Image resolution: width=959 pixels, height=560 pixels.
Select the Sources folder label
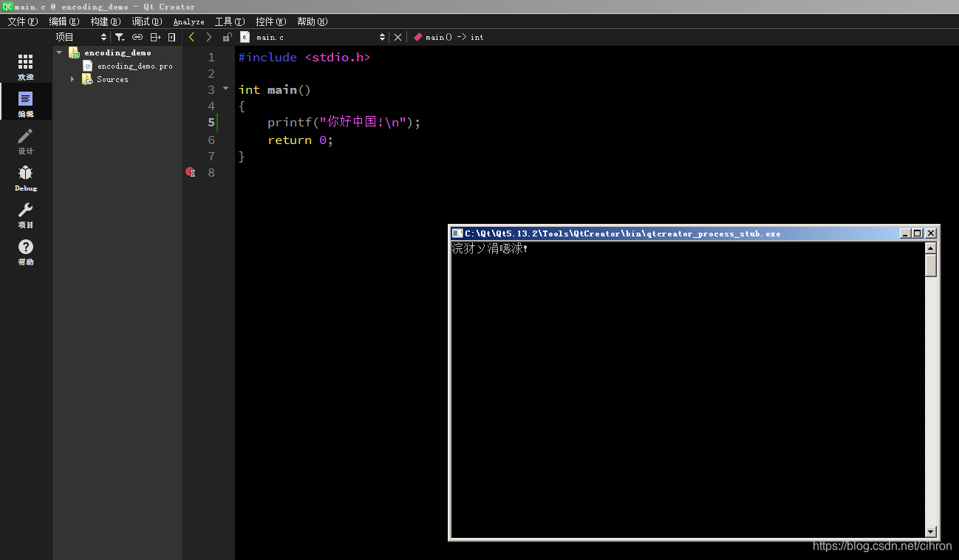(112, 79)
